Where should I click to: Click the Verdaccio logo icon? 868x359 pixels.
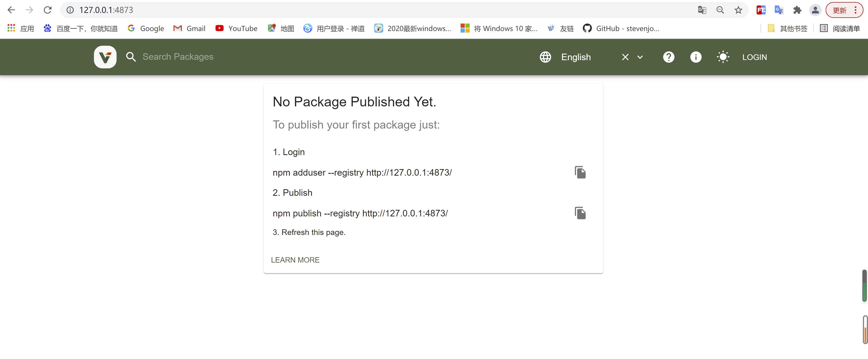click(x=105, y=57)
